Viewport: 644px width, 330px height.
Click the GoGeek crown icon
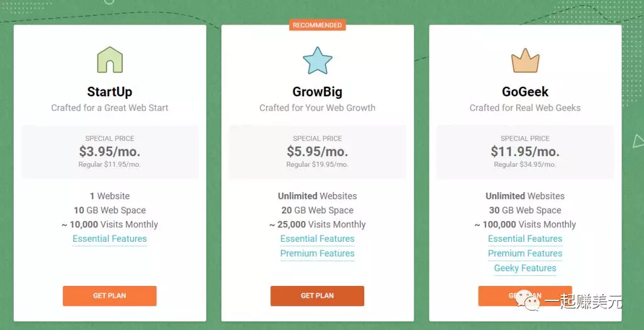point(525,60)
